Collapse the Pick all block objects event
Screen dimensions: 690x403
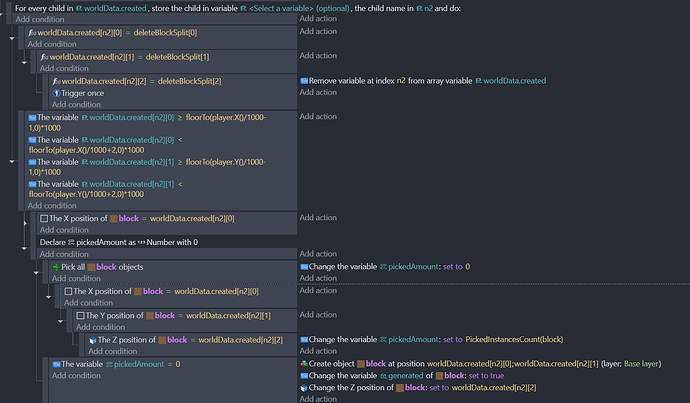click(x=37, y=273)
